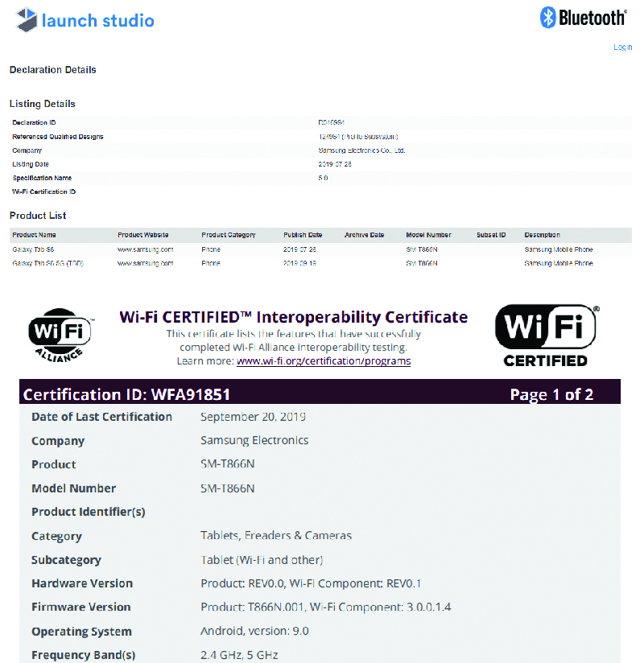Click the Product Identifier(s) label

89,512
